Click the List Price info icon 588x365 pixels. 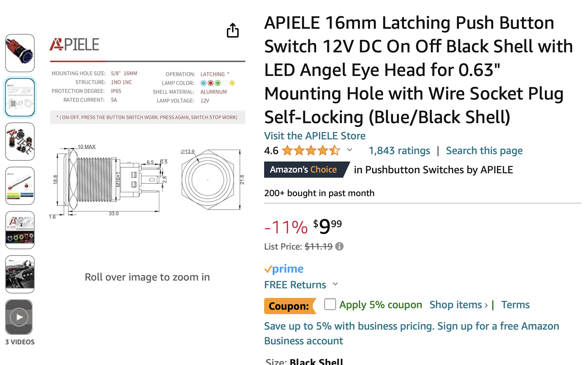[x=339, y=246]
